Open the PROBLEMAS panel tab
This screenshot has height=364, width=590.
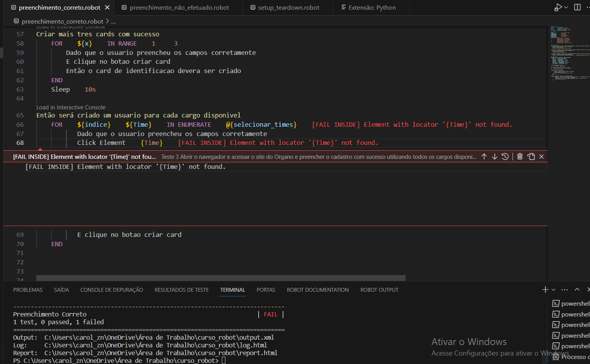[x=28, y=290]
